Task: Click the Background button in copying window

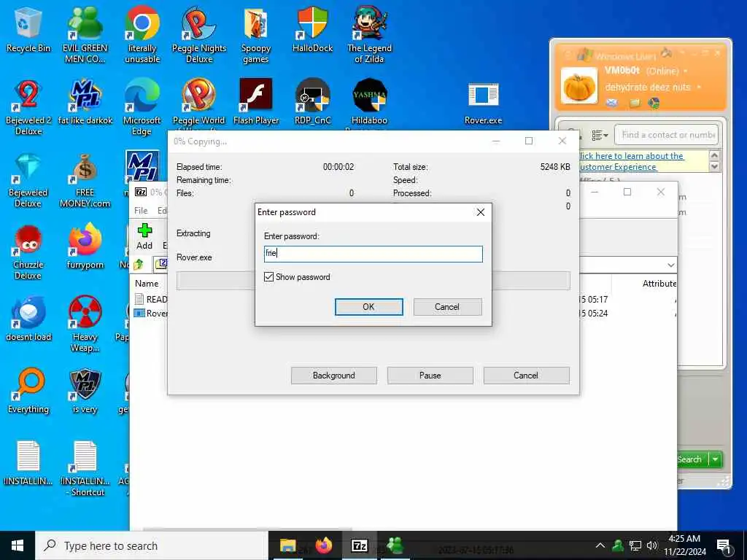Action: click(333, 376)
